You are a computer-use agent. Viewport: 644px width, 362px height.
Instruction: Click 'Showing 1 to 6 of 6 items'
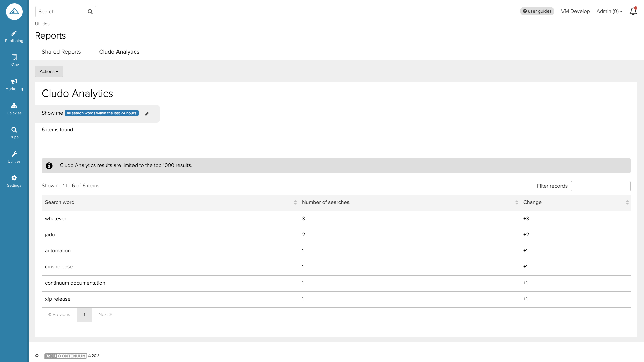tap(70, 186)
